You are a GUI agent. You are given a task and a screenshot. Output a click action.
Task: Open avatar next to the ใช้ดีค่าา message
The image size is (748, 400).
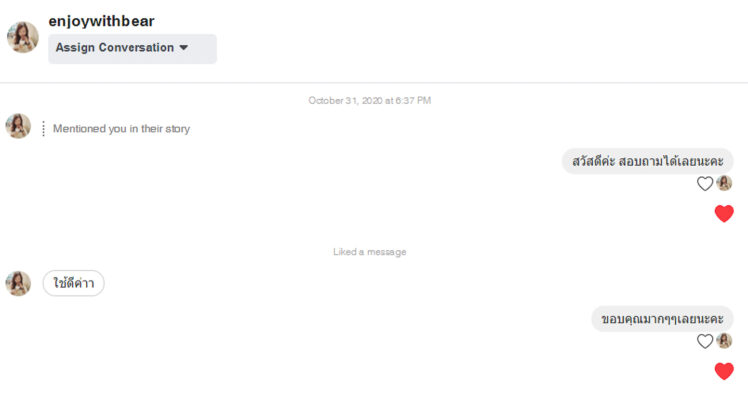click(18, 284)
